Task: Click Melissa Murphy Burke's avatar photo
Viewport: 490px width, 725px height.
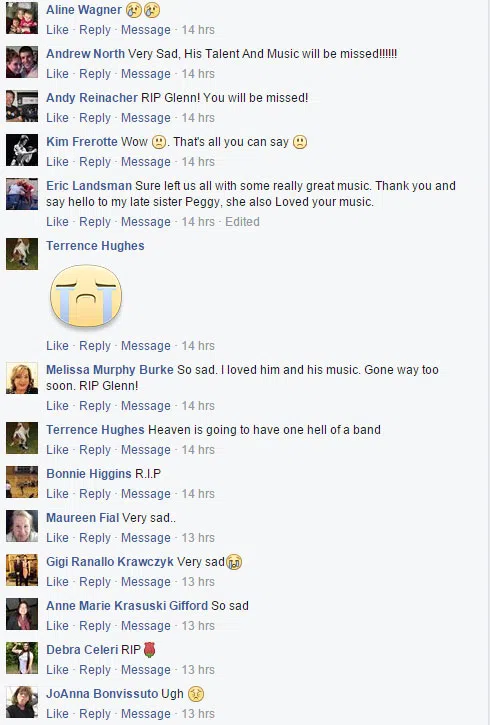Action: [x=22, y=378]
